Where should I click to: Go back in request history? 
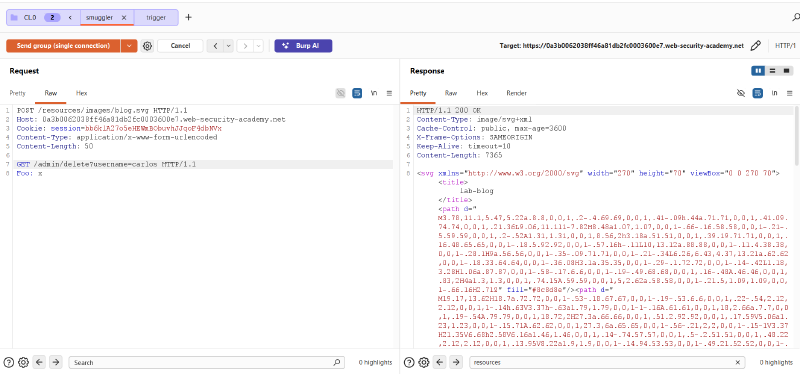pos(215,46)
